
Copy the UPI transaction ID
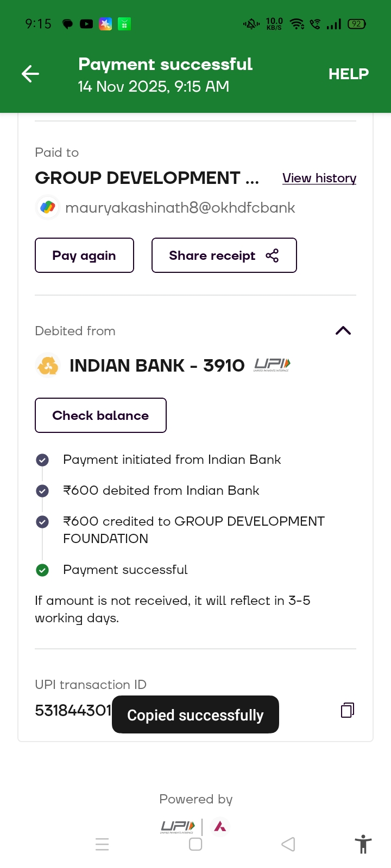pyautogui.click(x=348, y=710)
